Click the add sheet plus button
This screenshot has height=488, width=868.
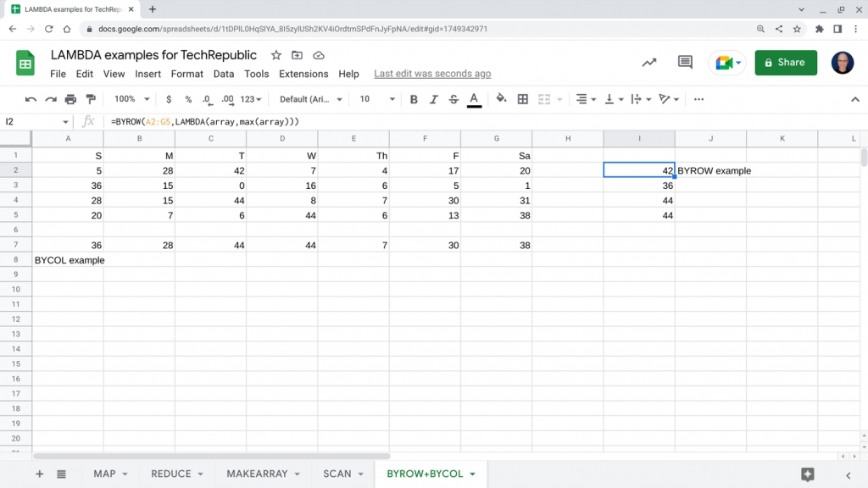[39, 474]
